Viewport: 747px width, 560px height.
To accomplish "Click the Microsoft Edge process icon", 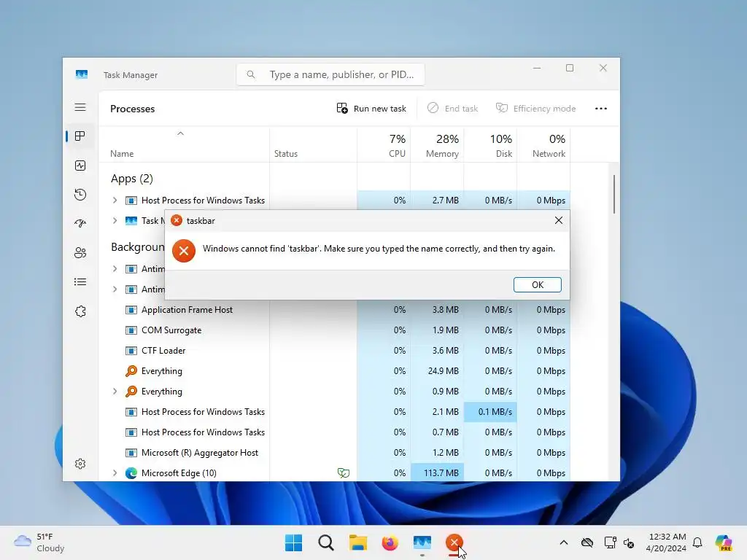I will (x=131, y=472).
